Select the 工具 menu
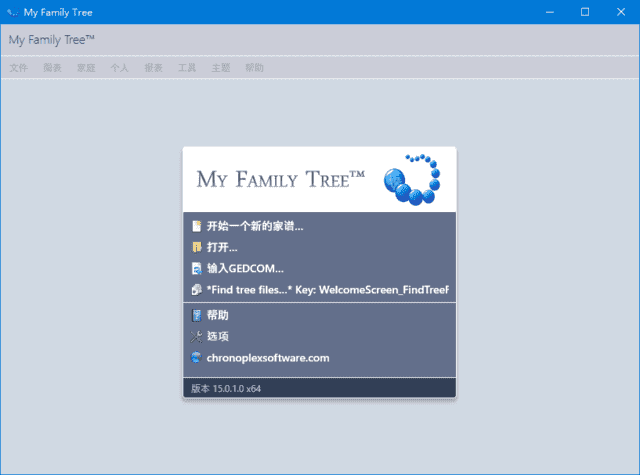The image size is (640, 475). (x=187, y=68)
